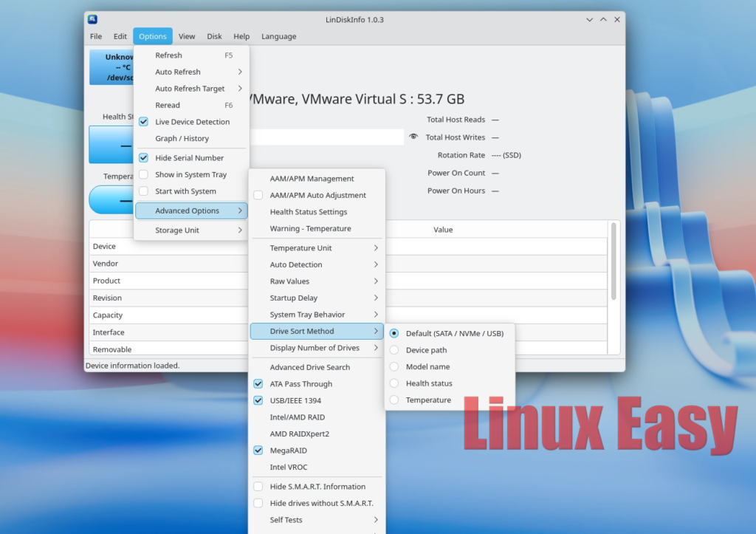Image resolution: width=756 pixels, height=534 pixels.
Task: Open AAM/APM Management
Action: click(x=317, y=179)
